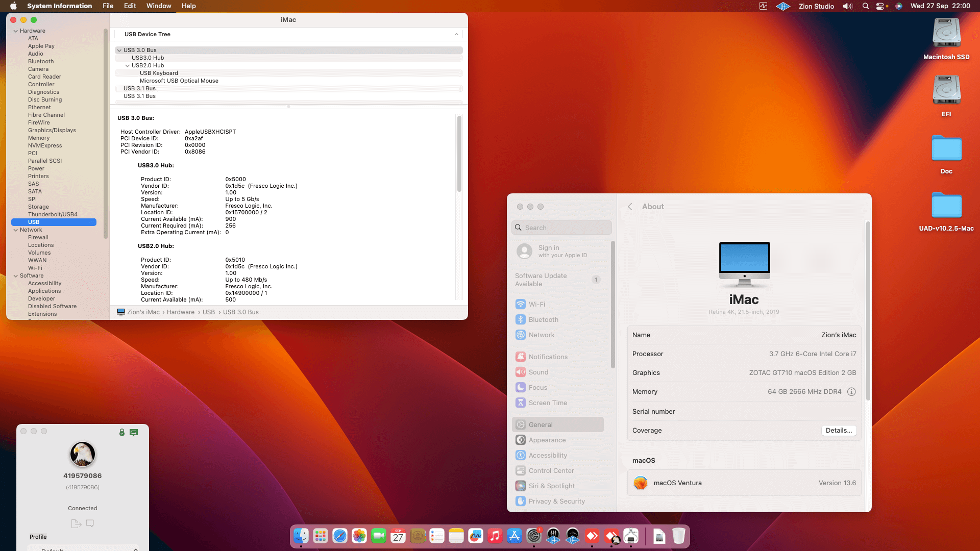Open the File menu
The image size is (980, 551).
tap(108, 6)
